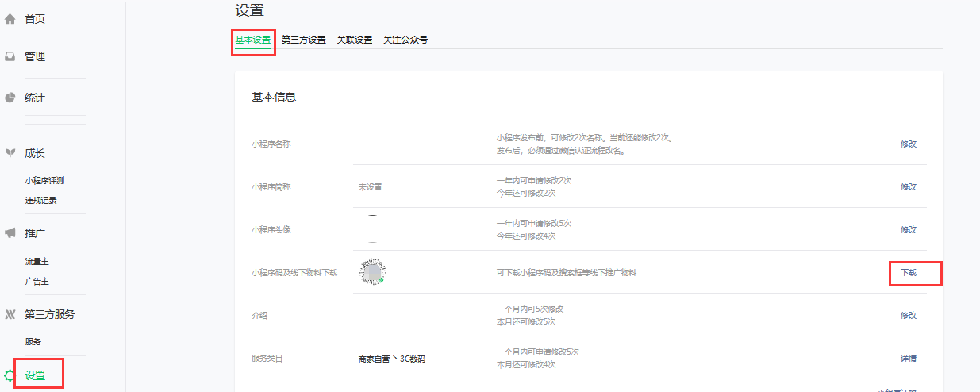Image resolution: width=980 pixels, height=392 pixels.
Task: Open 流量主 submenu item
Action: coord(37,262)
